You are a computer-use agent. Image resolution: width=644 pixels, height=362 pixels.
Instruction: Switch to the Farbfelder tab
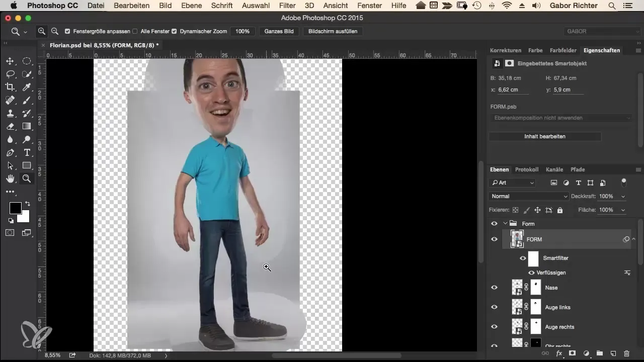(x=563, y=50)
